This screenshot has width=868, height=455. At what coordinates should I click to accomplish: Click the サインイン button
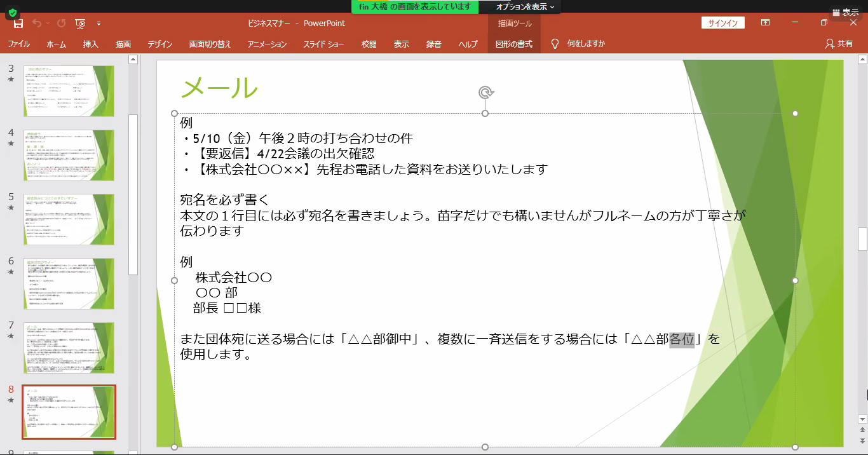(x=723, y=23)
